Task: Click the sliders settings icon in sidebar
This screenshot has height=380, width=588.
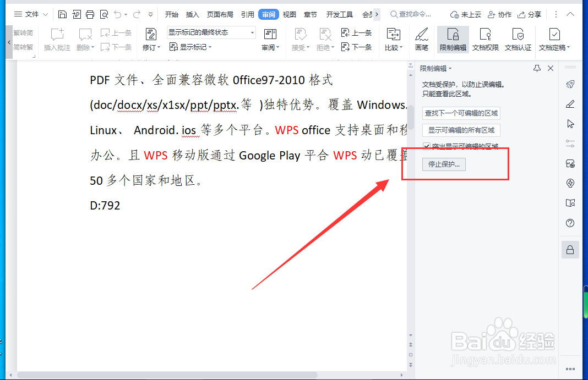Action: [x=570, y=144]
